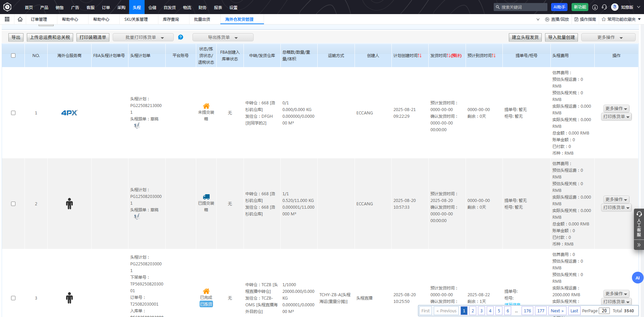Viewport: 644px width, 317px height.
Task: Click the 导入批量创建 button
Action: point(561,38)
